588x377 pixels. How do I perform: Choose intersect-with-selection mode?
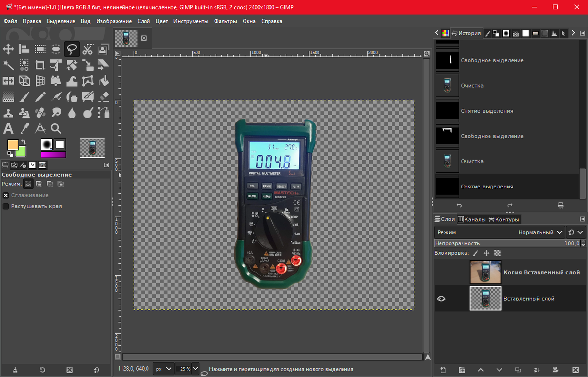pyautogui.click(x=61, y=184)
